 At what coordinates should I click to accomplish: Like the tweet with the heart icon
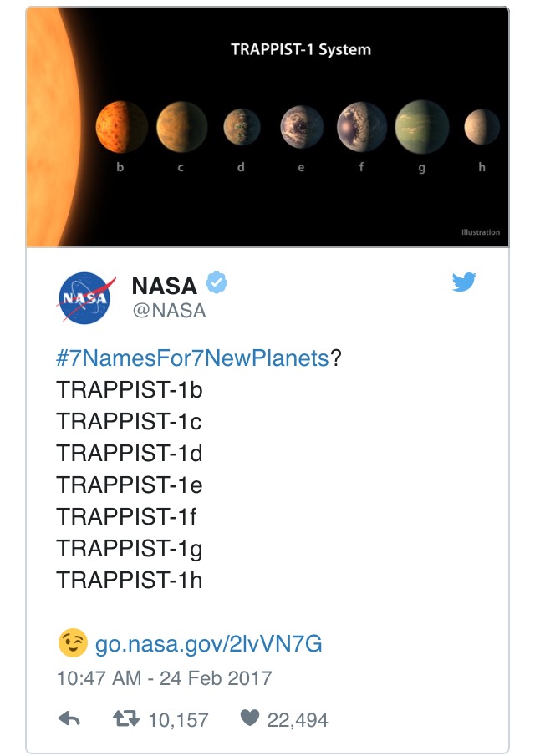coord(250,718)
